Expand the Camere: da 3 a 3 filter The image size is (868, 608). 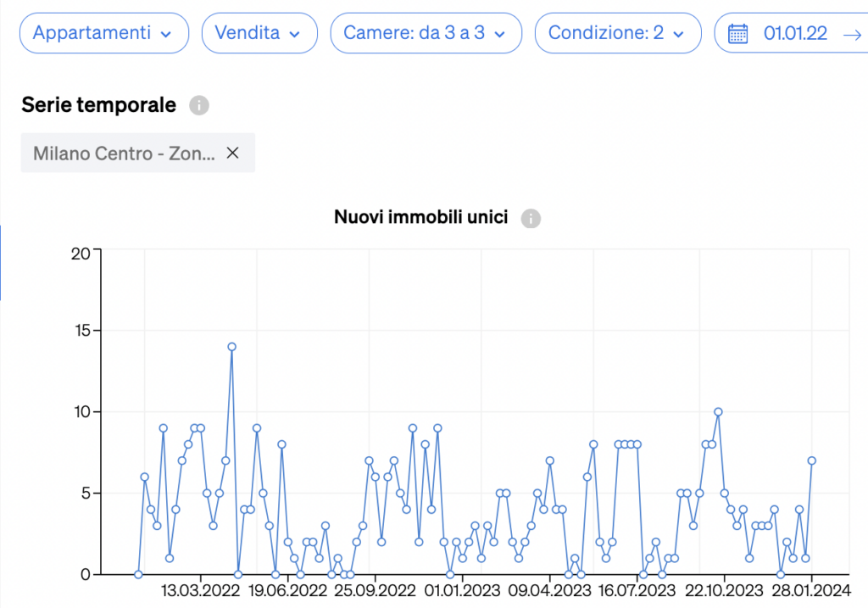tap(426, 33)
